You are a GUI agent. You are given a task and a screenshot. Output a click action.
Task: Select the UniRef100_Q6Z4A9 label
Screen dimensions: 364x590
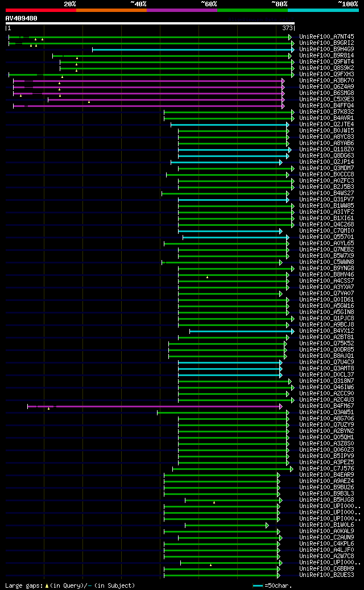click(326, 87)
